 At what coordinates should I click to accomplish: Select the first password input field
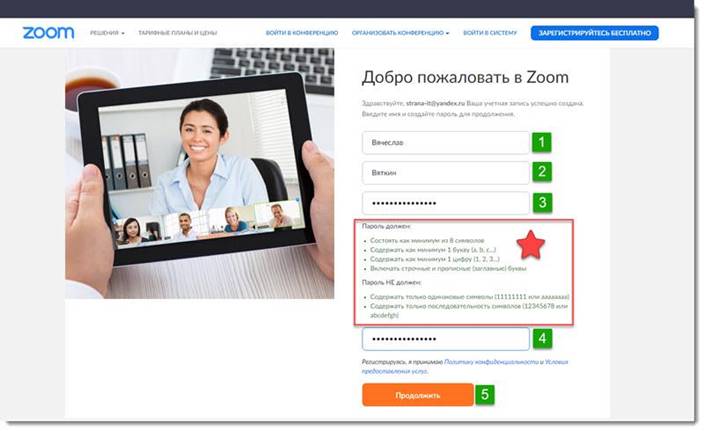pyautogui.click(x=446, y=203)
